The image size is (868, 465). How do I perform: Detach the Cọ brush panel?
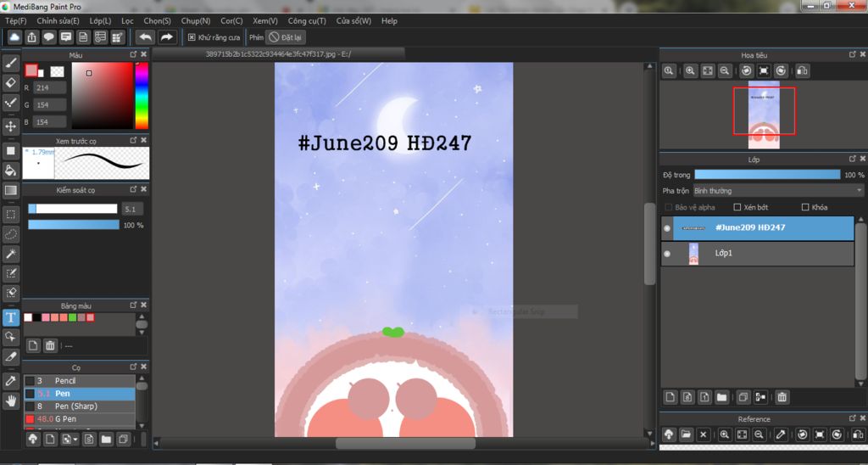[x=133, y=367]
